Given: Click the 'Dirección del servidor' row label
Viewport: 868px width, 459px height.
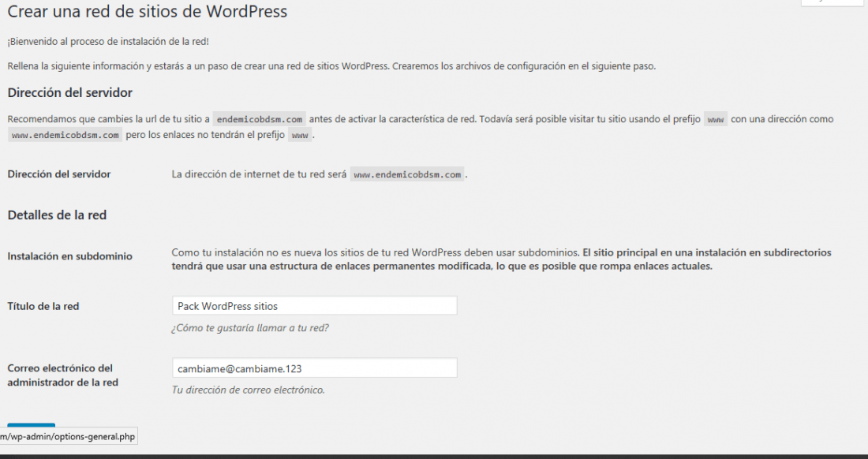Looking at the screenshot, I should [59, 174].
